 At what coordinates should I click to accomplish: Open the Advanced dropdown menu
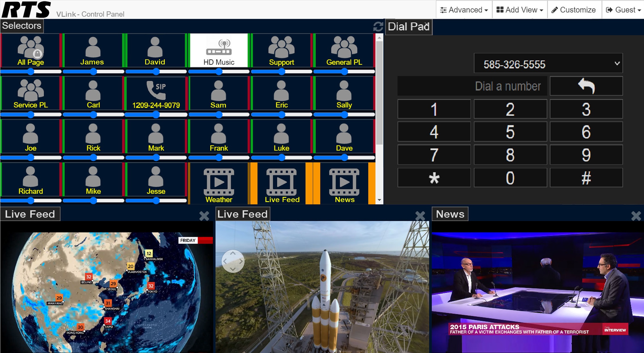[x=464, y=10]
